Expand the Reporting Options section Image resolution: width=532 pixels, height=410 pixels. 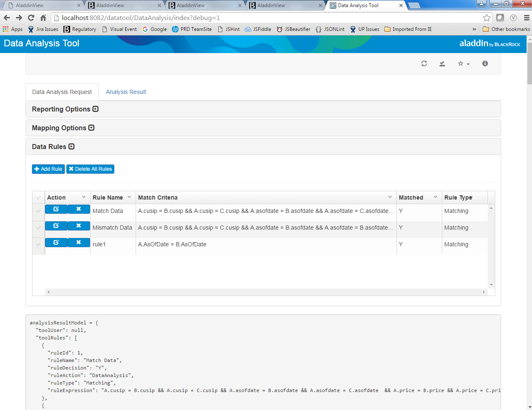(x=96, y=109)
